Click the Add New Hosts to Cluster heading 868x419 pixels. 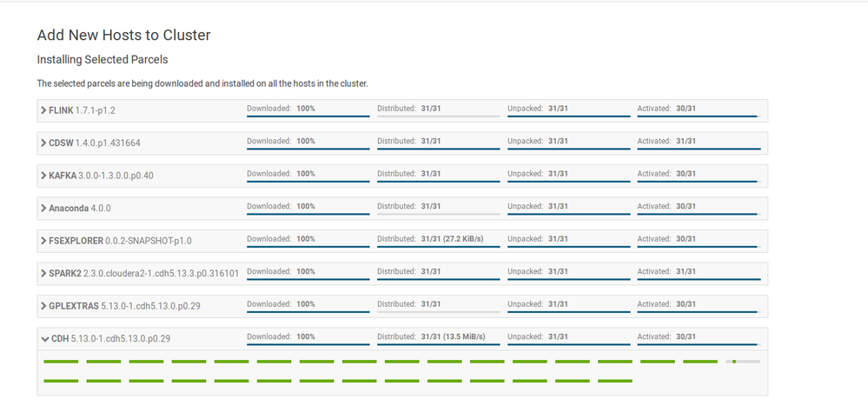tap(124, 36)
